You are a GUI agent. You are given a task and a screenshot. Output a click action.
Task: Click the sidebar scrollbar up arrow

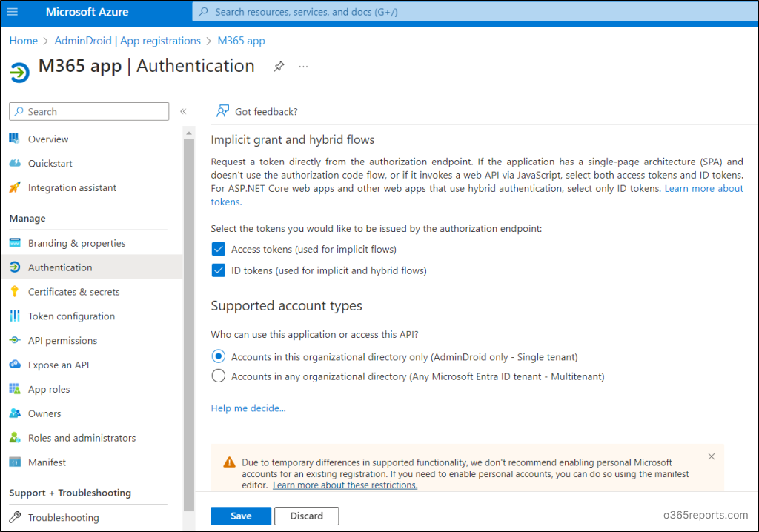(189, 132)
